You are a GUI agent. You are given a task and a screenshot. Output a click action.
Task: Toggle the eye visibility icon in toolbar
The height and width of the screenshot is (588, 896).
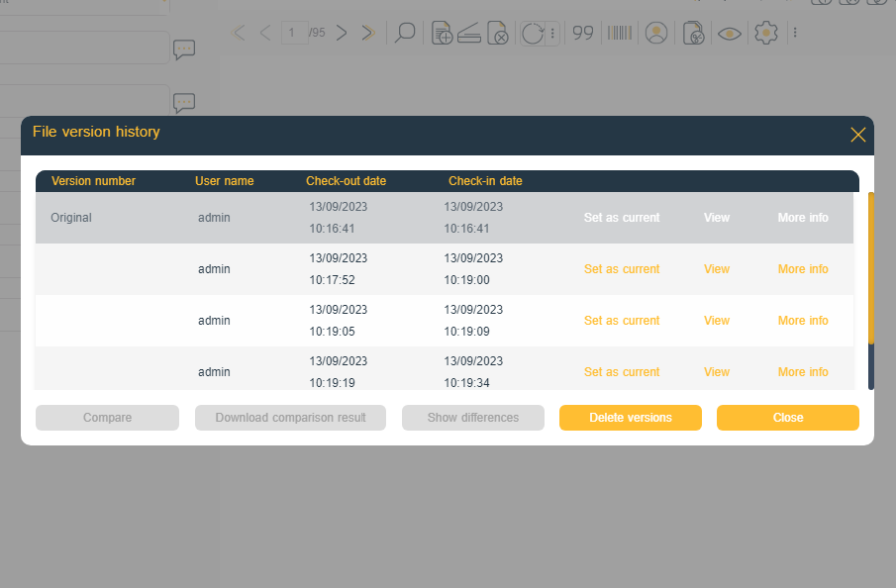(x=730, y=33)
